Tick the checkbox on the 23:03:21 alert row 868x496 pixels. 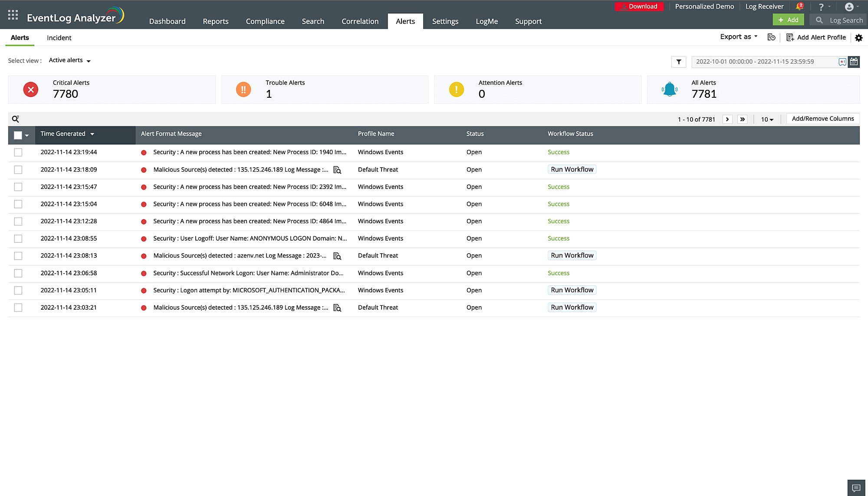coord(18,308)
